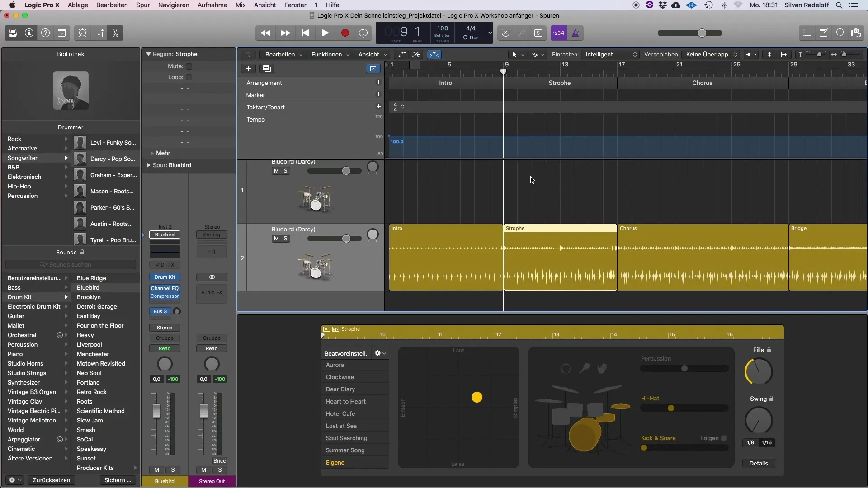Click the Fast Forward transport button
Image resolution: width=868 pixels, height=488 pixels.
click(x=285, y=33)
